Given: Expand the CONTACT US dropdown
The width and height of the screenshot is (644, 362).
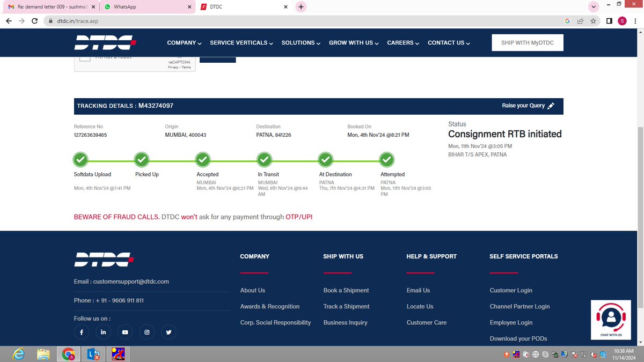Looking at the screenshot, I should [449, 43].
